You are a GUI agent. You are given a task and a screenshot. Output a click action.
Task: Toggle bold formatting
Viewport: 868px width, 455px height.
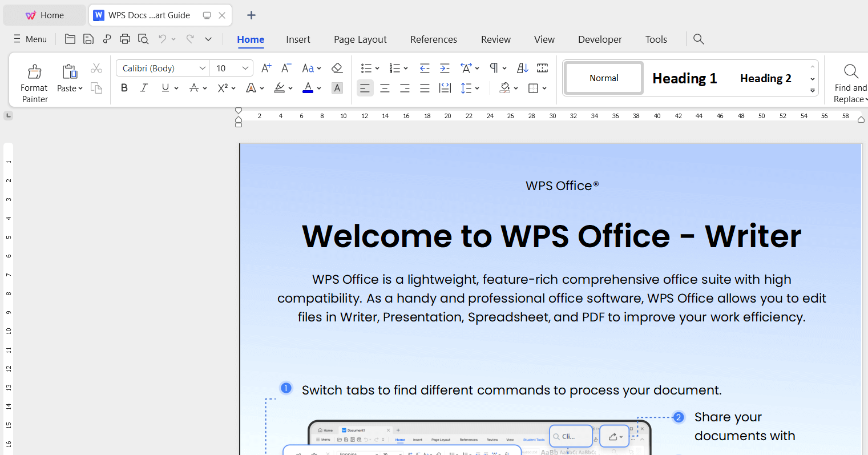(x=124, y=87)
